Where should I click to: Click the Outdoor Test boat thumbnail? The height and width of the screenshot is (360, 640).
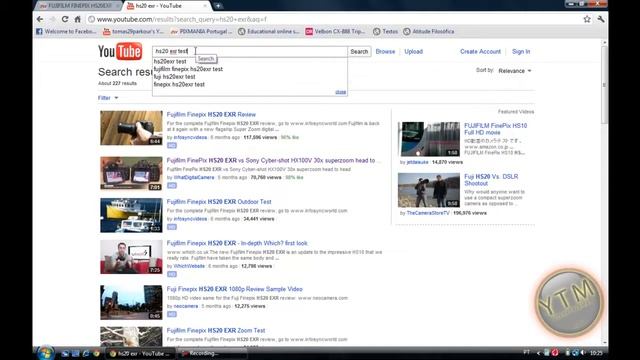(x=131, y=215)
